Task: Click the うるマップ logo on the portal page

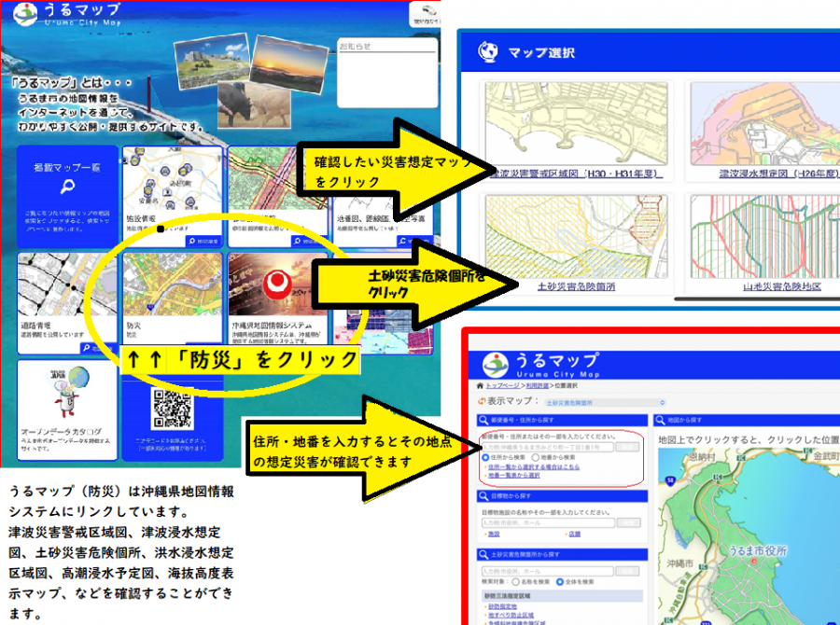Action: 67,15
